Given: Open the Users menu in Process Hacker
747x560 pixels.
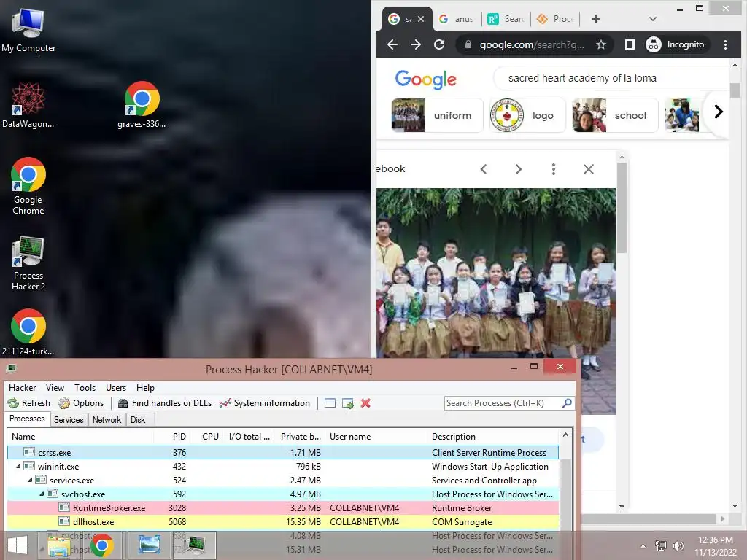Looking at the screenshot, I should [x=116, y=388].
